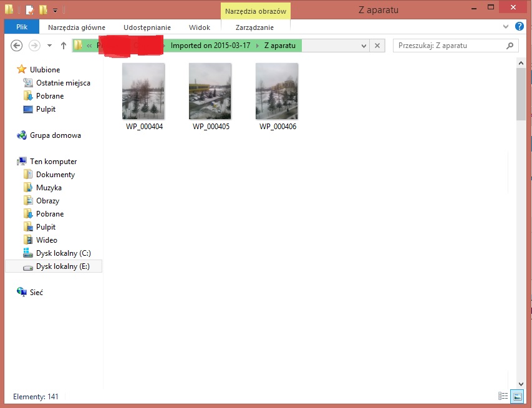Image resolution: width=532 pixels, height=408 pixels.
Task: Expand the ribbon with the chevron
Action: 506,27
